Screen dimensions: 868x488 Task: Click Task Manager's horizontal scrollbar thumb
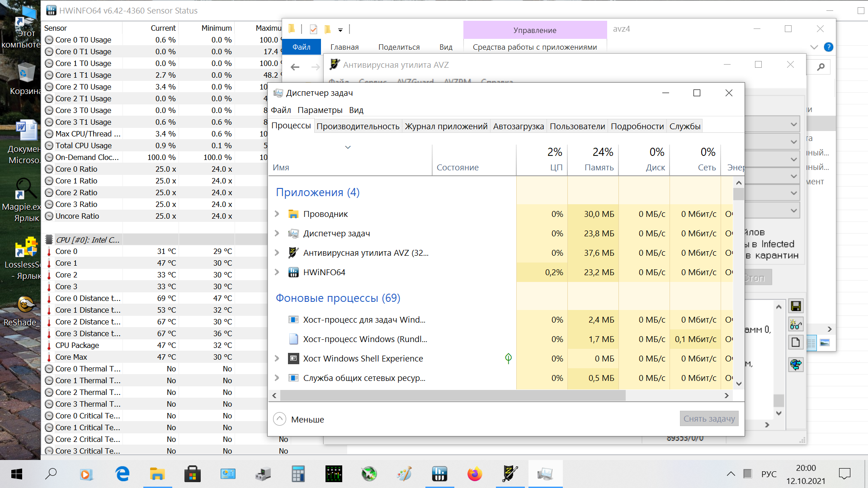452,395
